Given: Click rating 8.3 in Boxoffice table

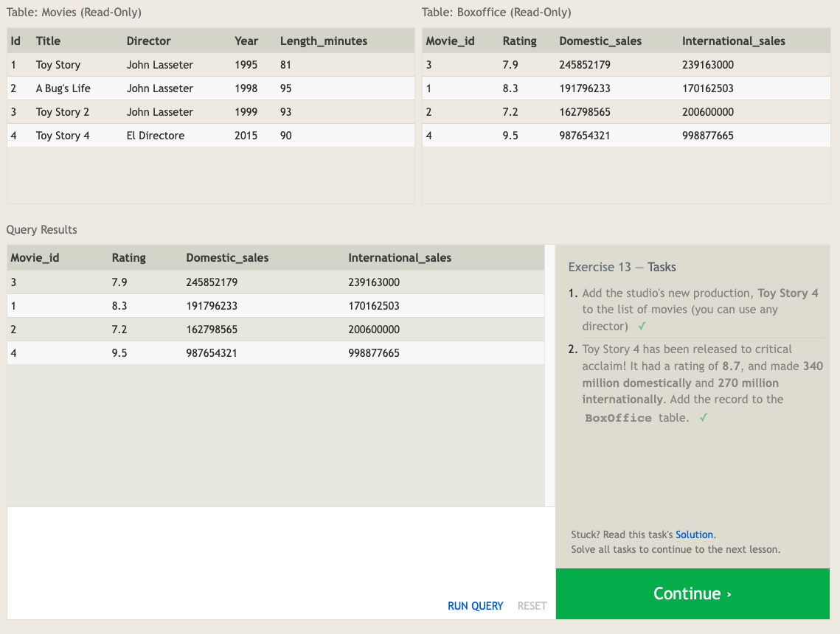Looking at the screenshot, I should (x=510, y=88).
